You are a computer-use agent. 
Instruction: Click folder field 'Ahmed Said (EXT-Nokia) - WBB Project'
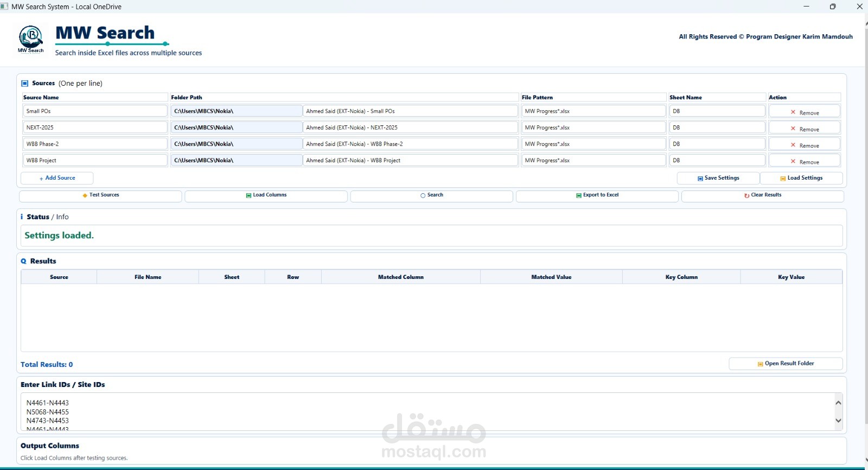pyautogui.click(x=410, y=161)
